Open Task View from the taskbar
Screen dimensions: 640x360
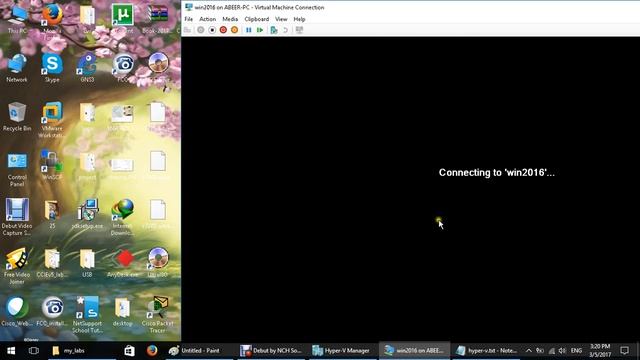click(33, 351)
